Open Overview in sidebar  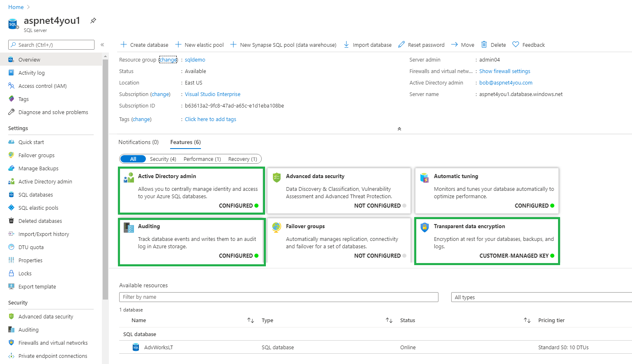click(51, 60)
